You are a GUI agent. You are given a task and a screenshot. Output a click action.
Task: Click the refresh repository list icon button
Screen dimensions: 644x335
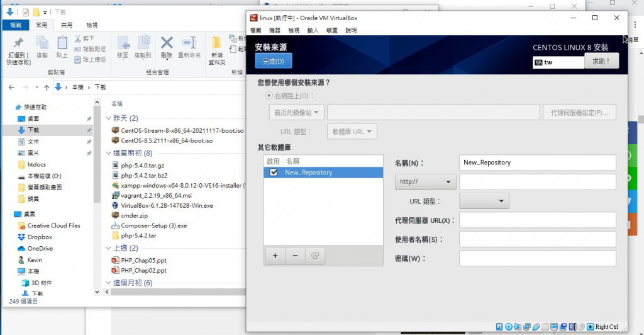coord(315,256)
